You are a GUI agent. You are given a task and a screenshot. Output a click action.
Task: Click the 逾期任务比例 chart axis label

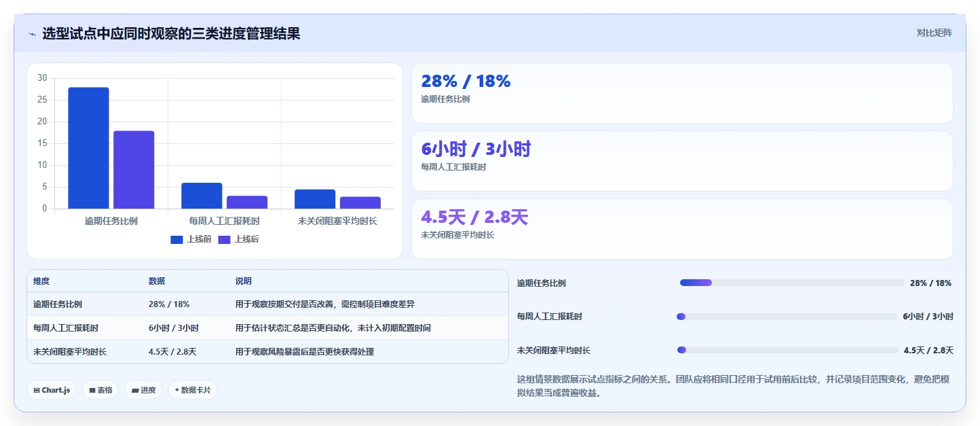click(111, 221)
